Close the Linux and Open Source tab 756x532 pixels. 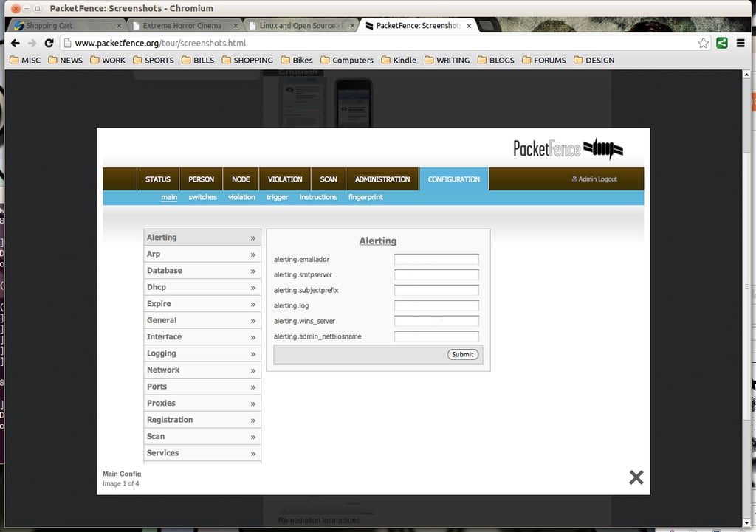(352, 26)
